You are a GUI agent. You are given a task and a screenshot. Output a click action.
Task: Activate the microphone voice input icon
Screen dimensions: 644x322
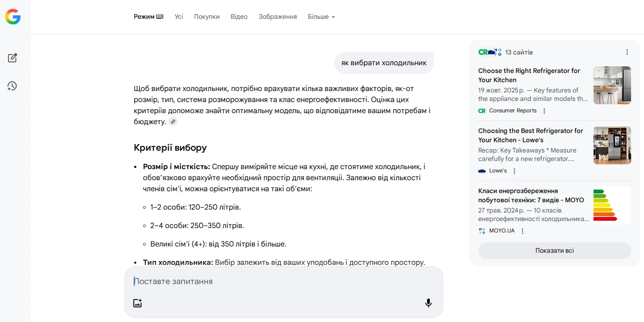[428, 303]
